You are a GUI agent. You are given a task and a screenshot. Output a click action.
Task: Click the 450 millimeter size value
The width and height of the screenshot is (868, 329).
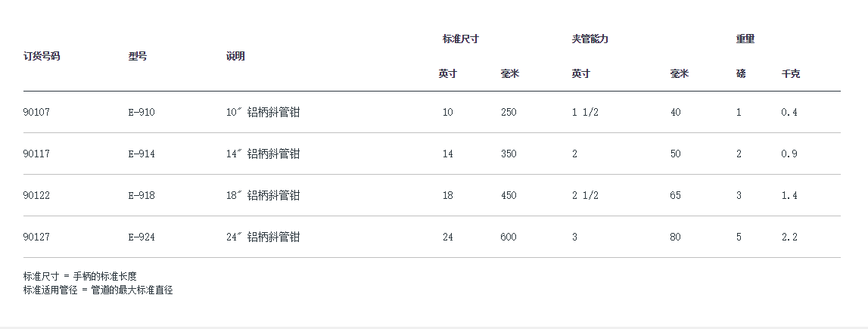[509, 196]
